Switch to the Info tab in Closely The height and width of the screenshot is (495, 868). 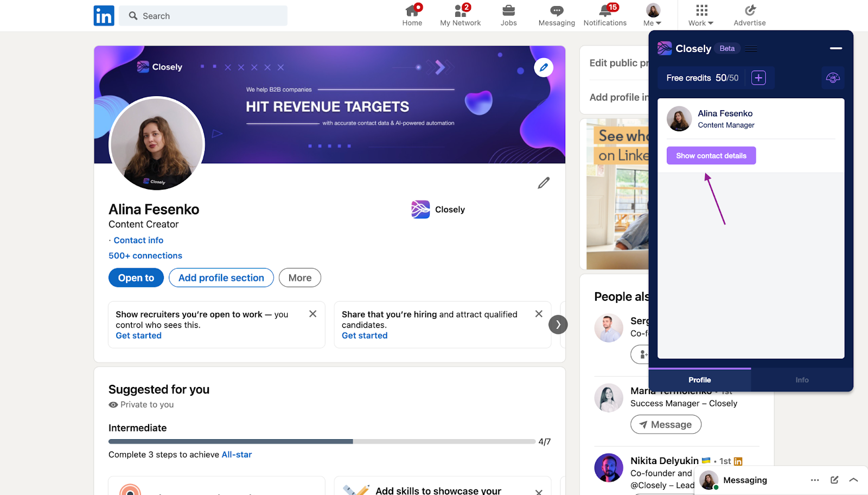tap(802, 380)
